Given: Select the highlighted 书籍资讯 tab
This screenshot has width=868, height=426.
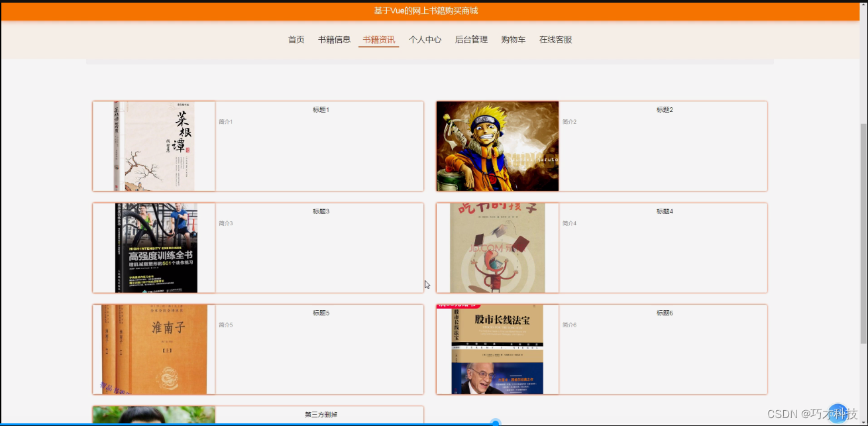Looking at the screenshot, I should click(x=378, y=40).
